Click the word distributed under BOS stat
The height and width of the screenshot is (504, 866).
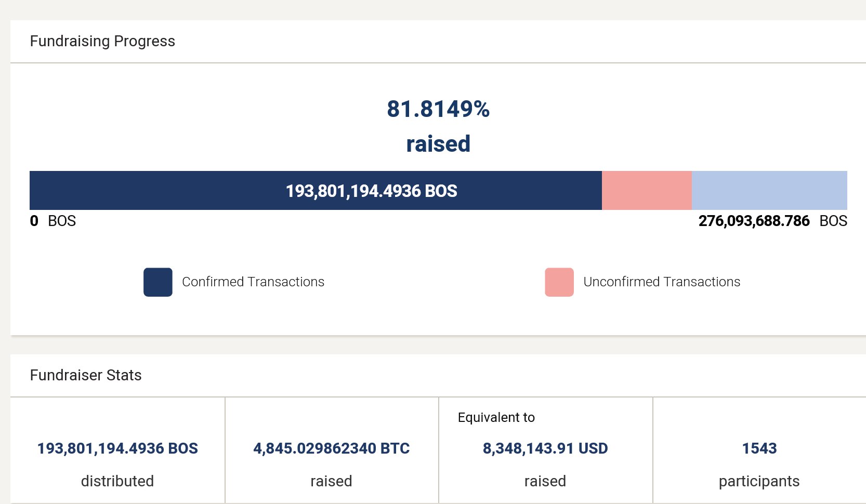117,481
